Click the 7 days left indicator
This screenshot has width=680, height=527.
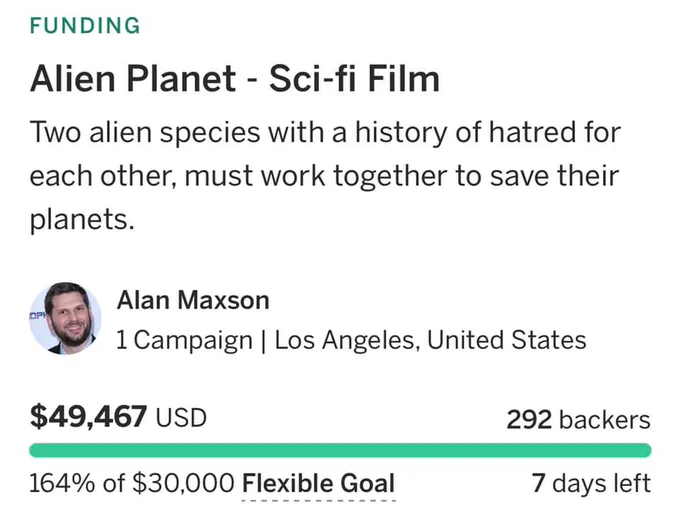(x=591, y=483)
